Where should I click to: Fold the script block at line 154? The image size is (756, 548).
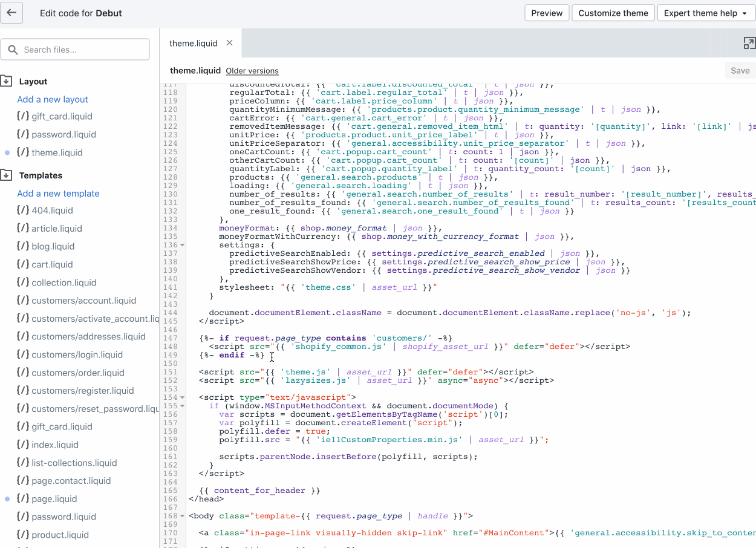(x=183, y=397)
